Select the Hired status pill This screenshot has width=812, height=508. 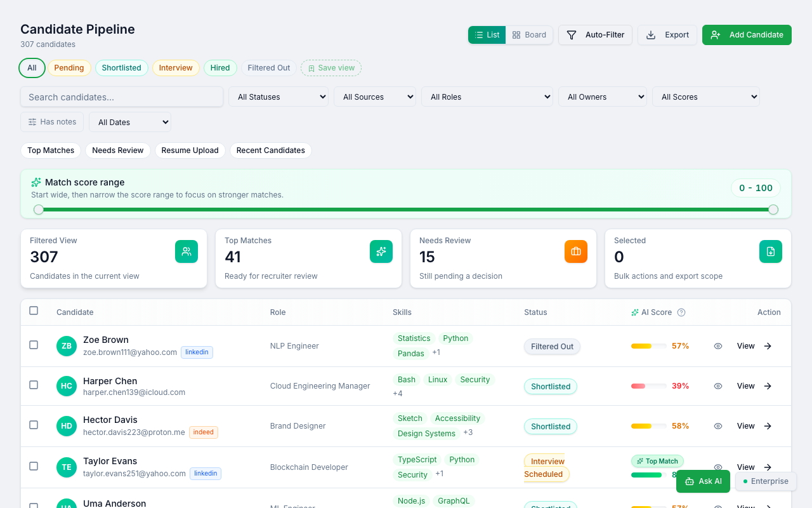point(220,68)
